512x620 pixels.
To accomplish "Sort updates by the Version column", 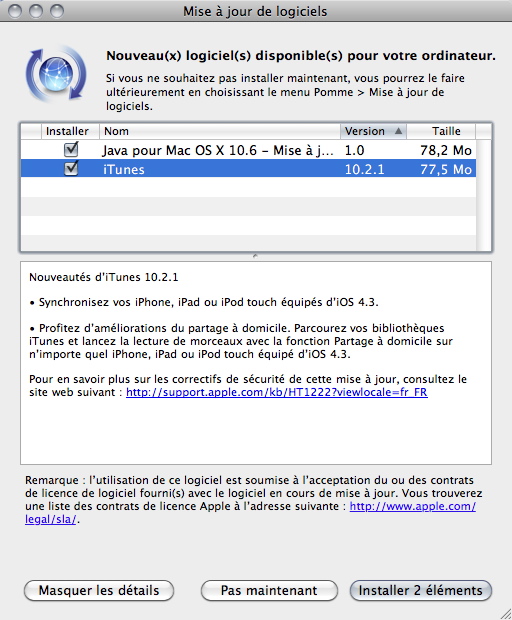I will [373, 131].
